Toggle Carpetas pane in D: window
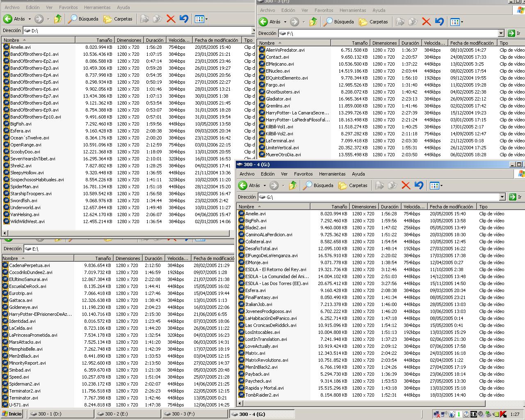525x420 pixels. pyautogui.click(x=118, y=19)
